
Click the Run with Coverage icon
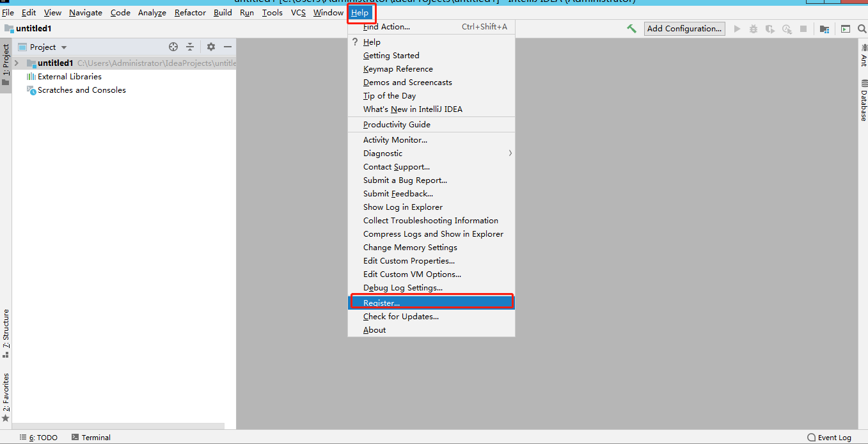(770, 29)
